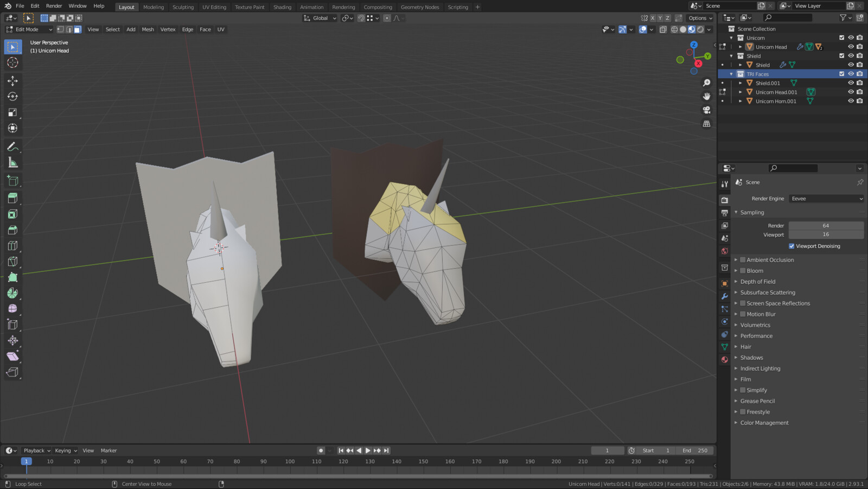Open the Render menu
The width and height of the screenshot is (868, 489).
click(54, 6)
